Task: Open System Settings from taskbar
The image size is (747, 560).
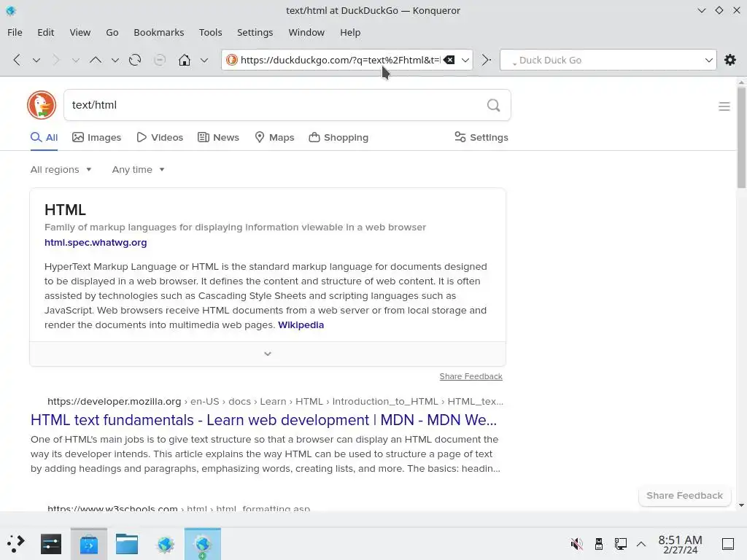Action: coord(51,544)
